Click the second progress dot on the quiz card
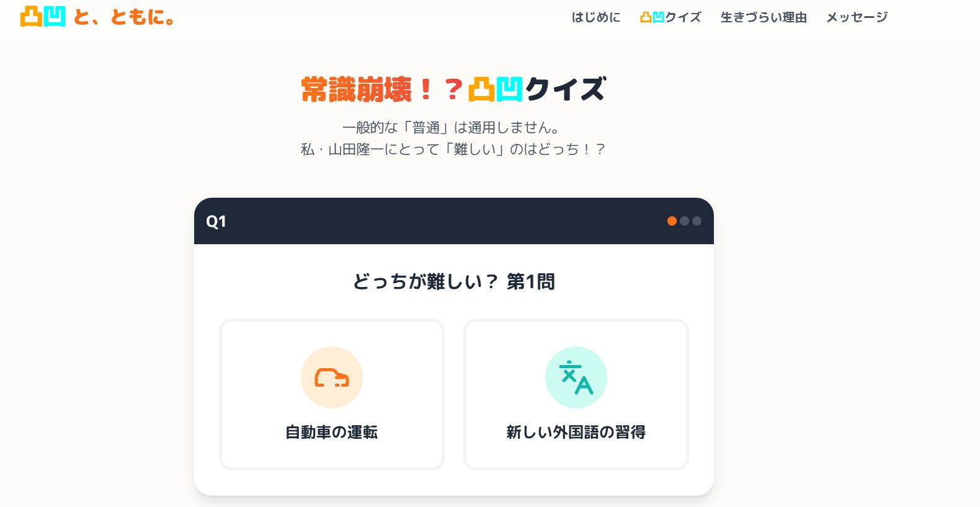This screenshot has width=980, height=507. [684, 221]
